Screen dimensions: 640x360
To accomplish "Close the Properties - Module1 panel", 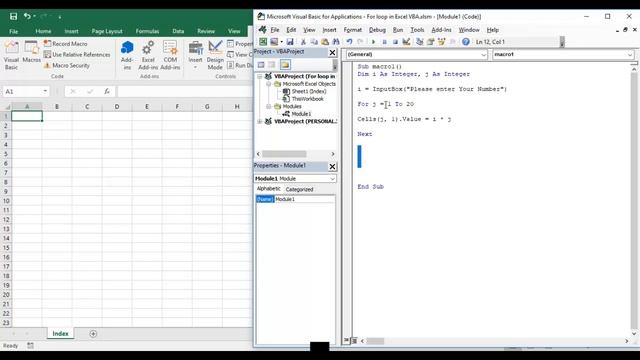I will pos(332,166).
